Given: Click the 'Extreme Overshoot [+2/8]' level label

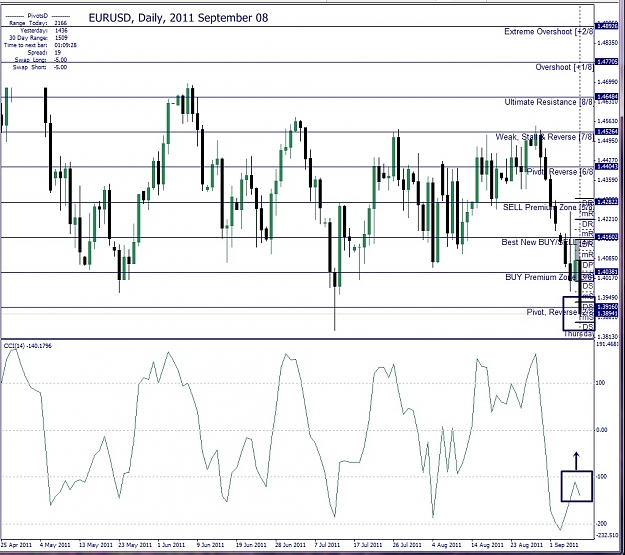Looking at the screenshot, I should tap(548, 31).
